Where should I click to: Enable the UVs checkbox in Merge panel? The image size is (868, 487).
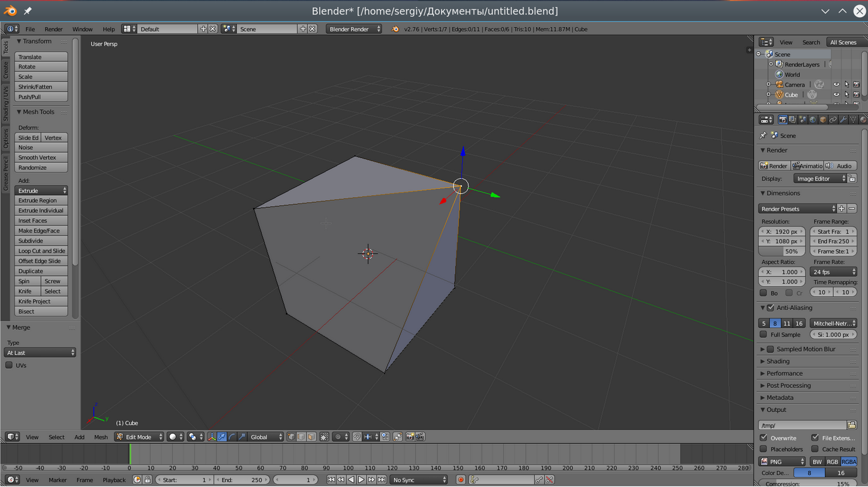9,365
